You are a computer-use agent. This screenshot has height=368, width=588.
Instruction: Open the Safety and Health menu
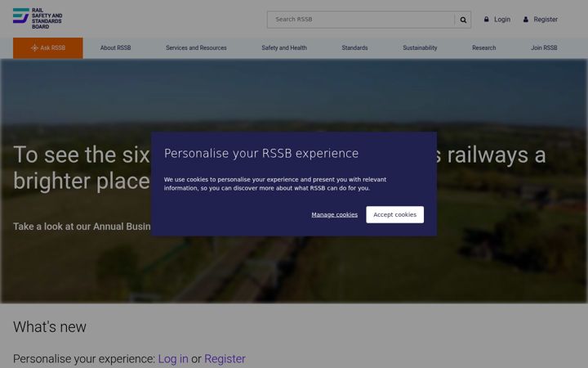tap(284, 48)
